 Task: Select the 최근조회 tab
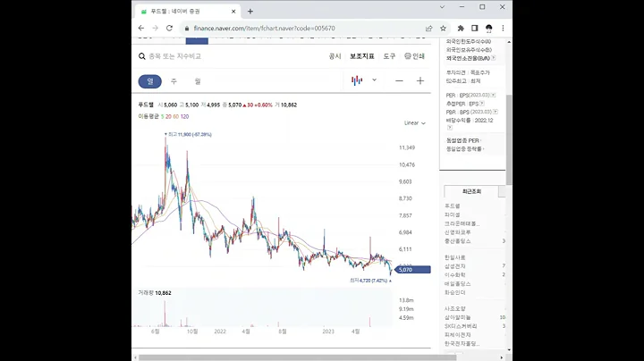[471, 191]
